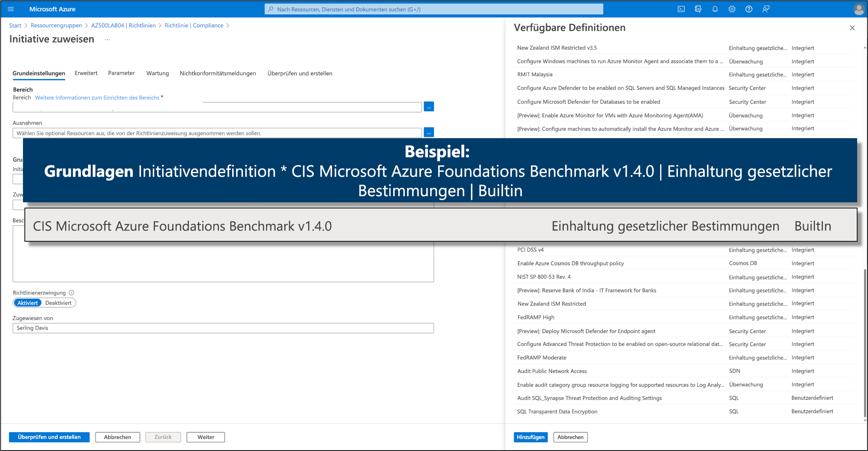
Task: Click the Microsoft Azure home title
Action: coord(53,9)
